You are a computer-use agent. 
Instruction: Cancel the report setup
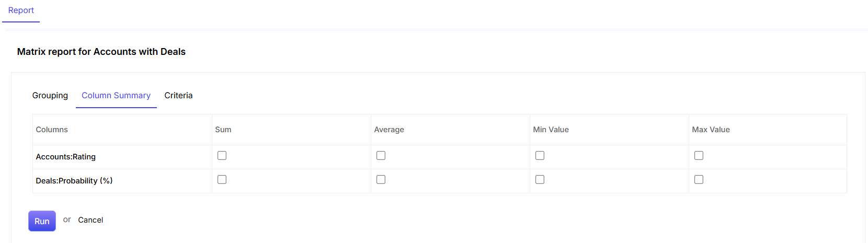90,220
